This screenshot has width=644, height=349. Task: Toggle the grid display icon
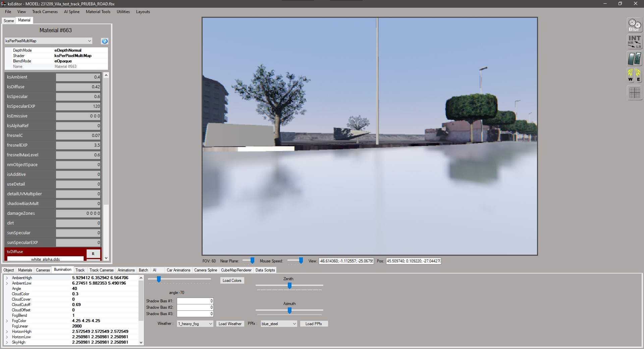click(x=634, y=93)
